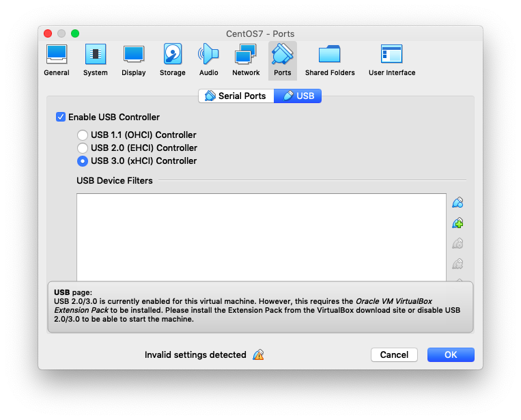Confirm settings with the OK button

click(451, 355)
